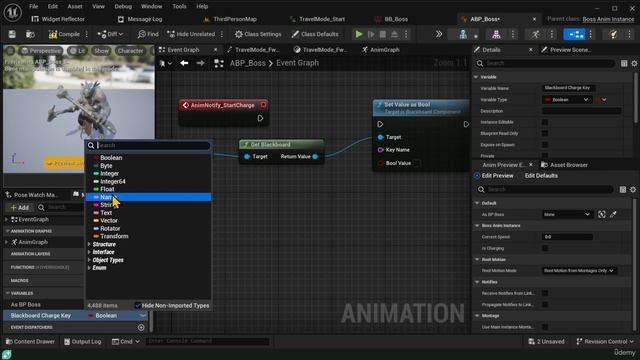Viewport: 640px width, 360px height.
Task: Open the Asset menu
Action: coord(75,7)
